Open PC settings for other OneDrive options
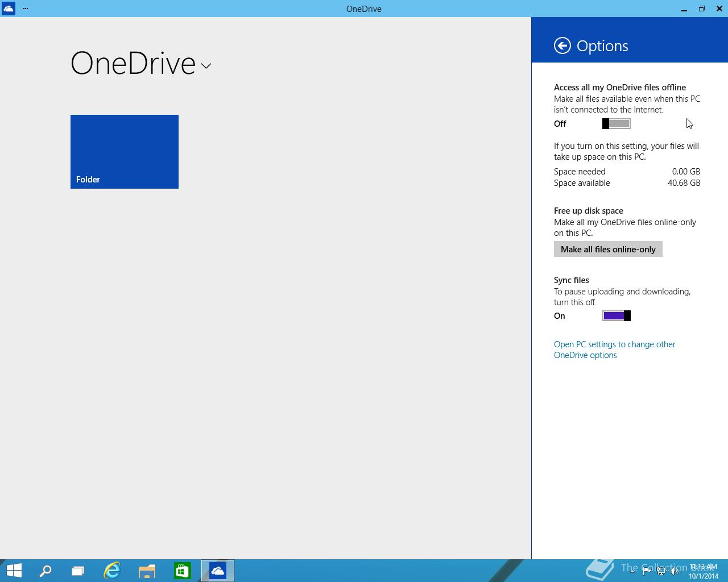The height and width of the screenshot is (582, 728). pyautogui.click(x=614, y=350)
